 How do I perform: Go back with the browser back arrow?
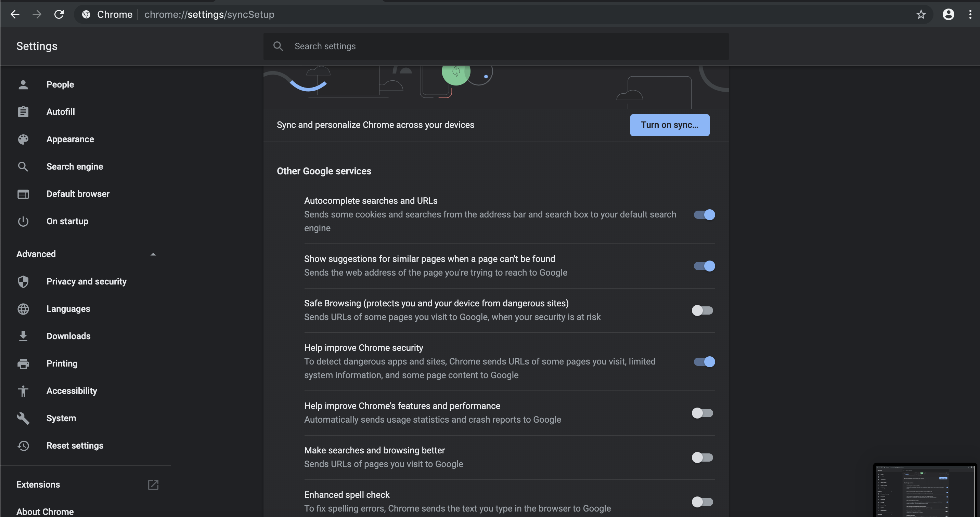(x=15, y=14)
